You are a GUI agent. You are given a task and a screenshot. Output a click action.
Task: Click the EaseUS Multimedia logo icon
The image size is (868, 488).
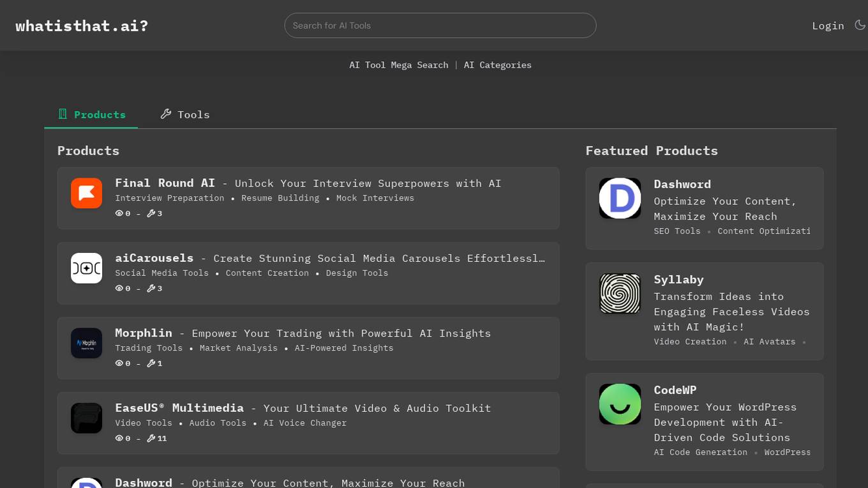[87, 418]
